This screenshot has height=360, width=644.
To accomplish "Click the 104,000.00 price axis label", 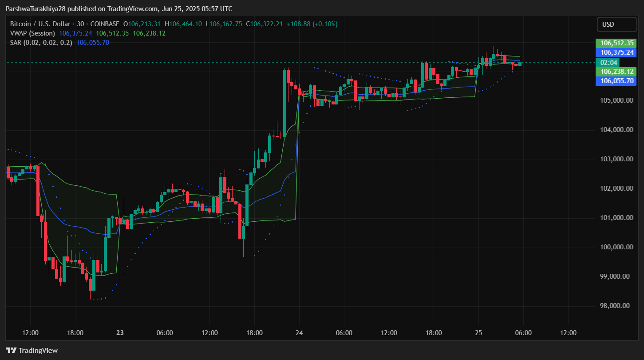I will click(x=616, y=129).
